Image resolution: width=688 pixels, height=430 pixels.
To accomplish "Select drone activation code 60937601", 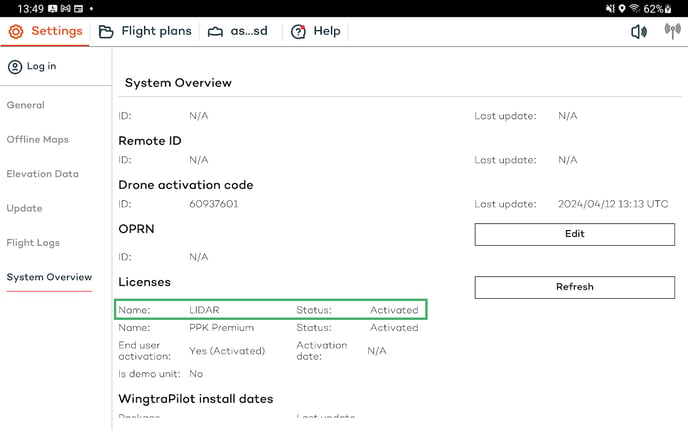I will click(214, 204).
